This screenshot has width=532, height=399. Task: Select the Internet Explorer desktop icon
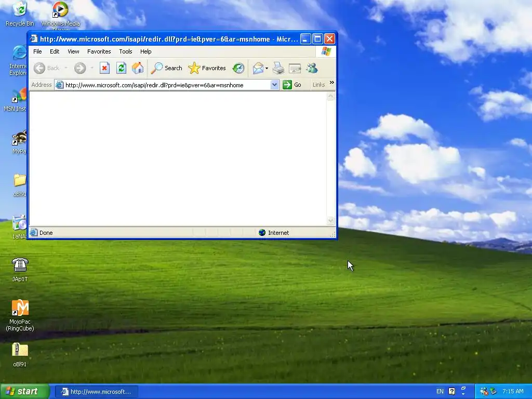point(18,60)
